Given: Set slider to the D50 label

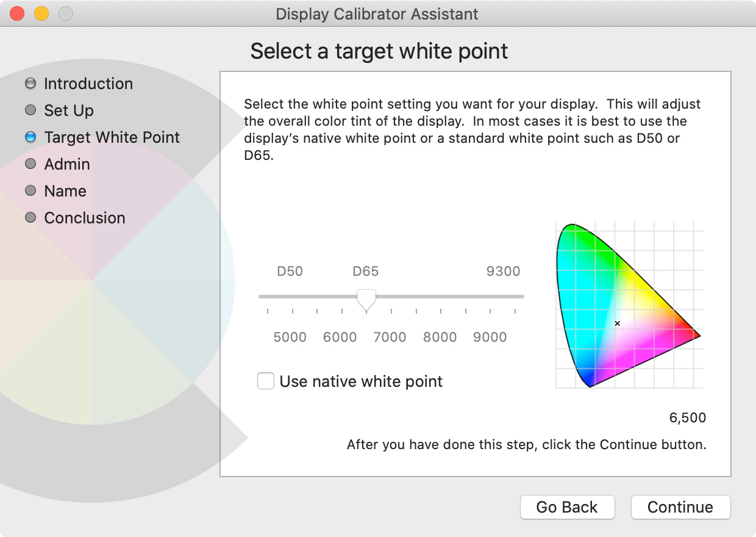Looking at the screenshot, I should tap(290, 272).
